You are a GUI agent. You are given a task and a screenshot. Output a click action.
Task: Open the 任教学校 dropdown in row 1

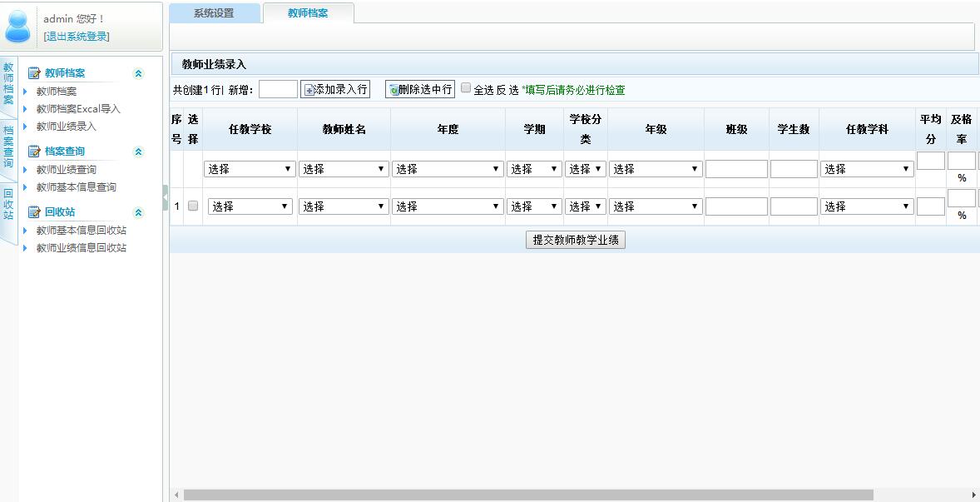[x=250, y=206]
